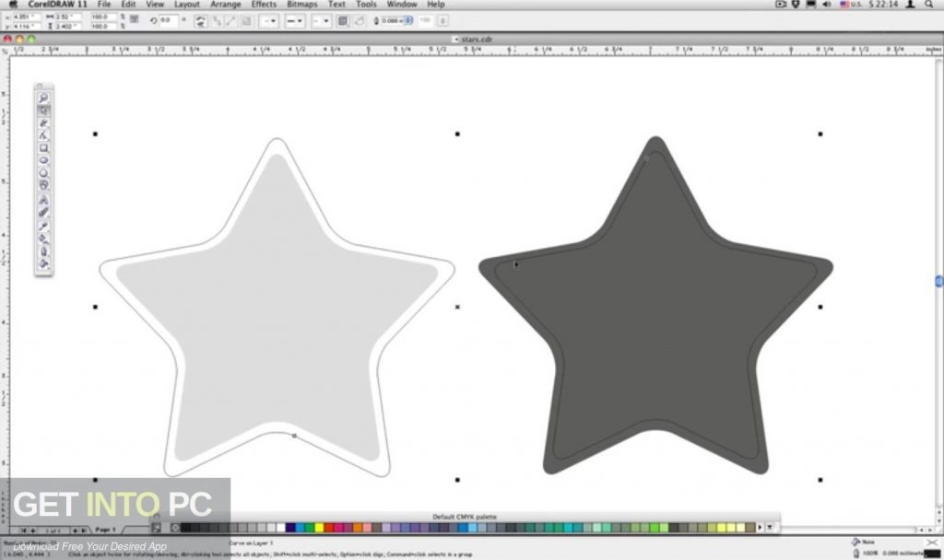
Task: Click the mirror buttons on the property bar
Action: (200, 21)
